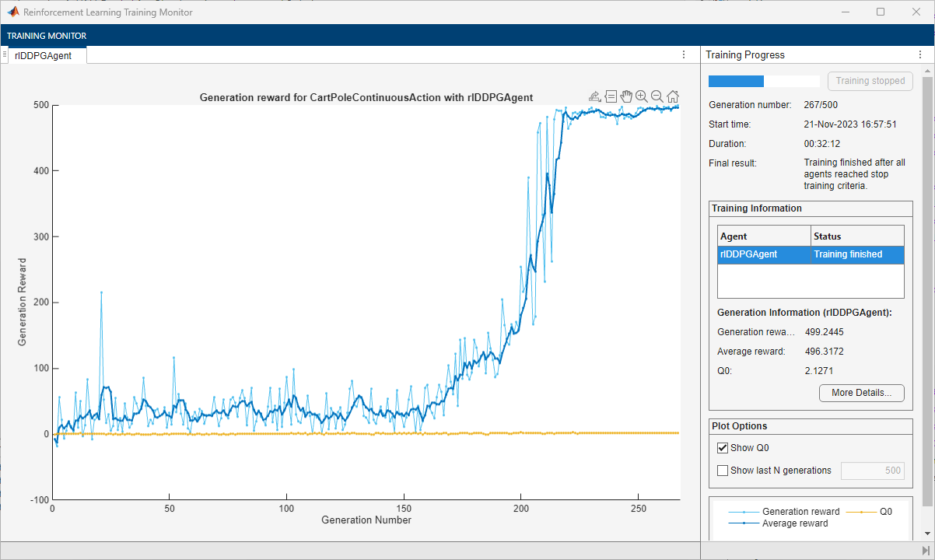Screen dimensions: 935x560
Task: Select the Export plot icon
Action: coord(595,96)
